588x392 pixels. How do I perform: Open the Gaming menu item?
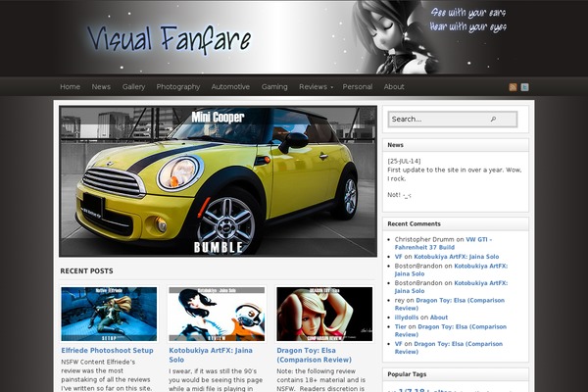coord(274,86)
